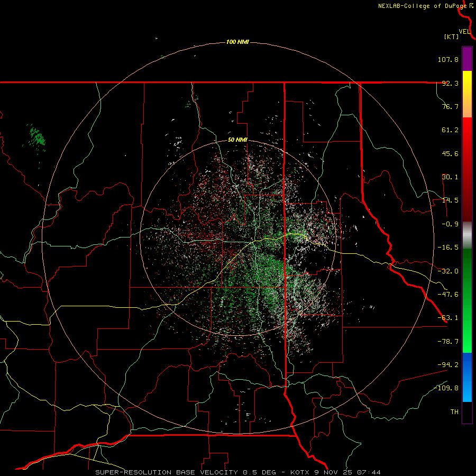
Task: Click the [KT] units label
Action: tap(452, 36)
